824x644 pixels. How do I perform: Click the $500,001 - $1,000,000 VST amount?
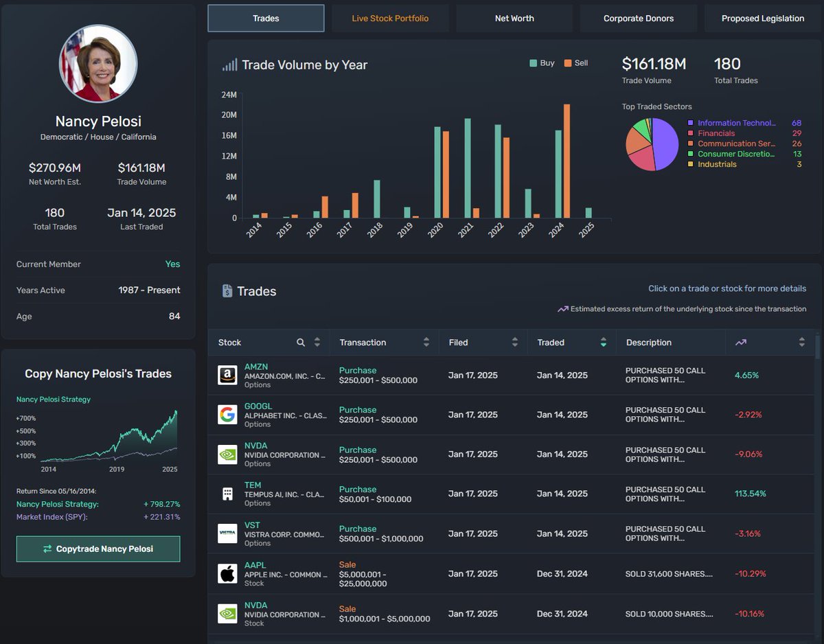coord(381,539)
